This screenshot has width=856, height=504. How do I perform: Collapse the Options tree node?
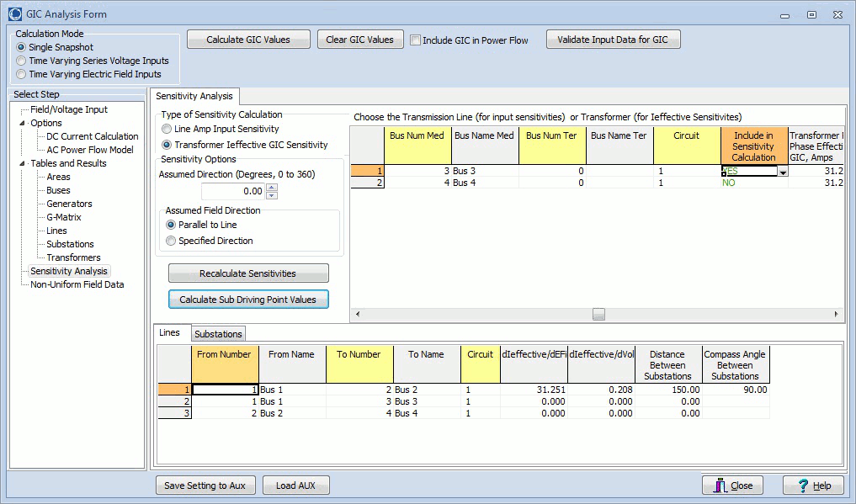[x=23, y=123]
